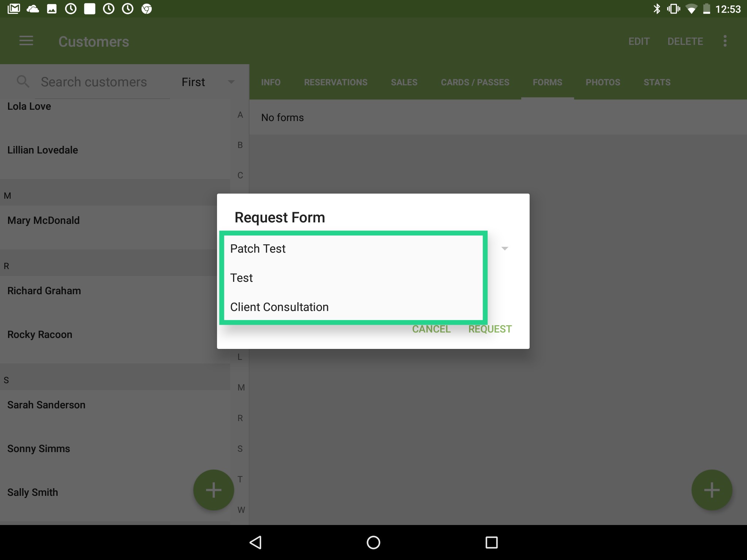
Task: Tap the picture notification icon
Action: (x=52, y=9)
